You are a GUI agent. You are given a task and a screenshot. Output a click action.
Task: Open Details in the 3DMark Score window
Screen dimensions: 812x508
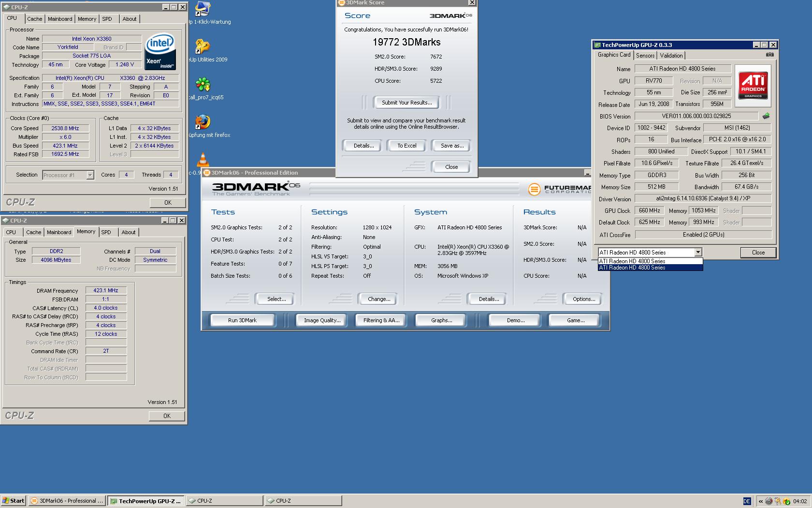coord(363,146)
